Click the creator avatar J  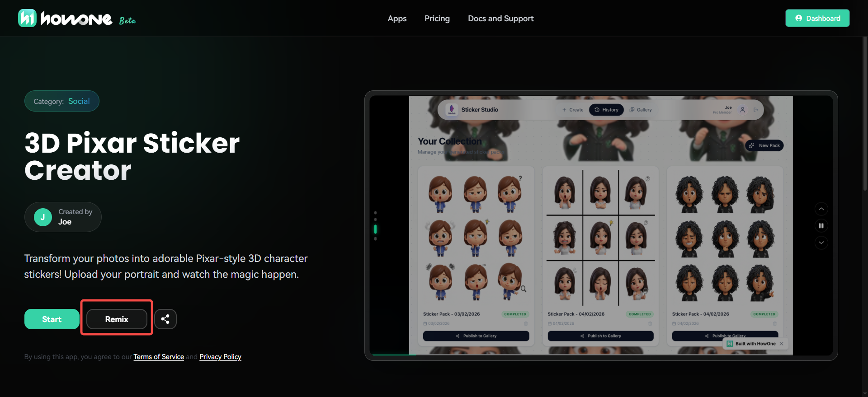pyautogui.click(x=43, y=217)
